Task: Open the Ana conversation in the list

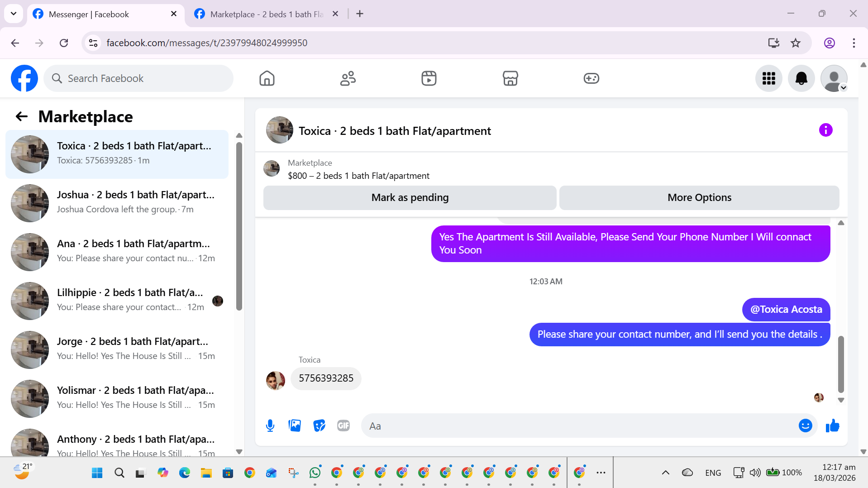Action: pos(117,252)
